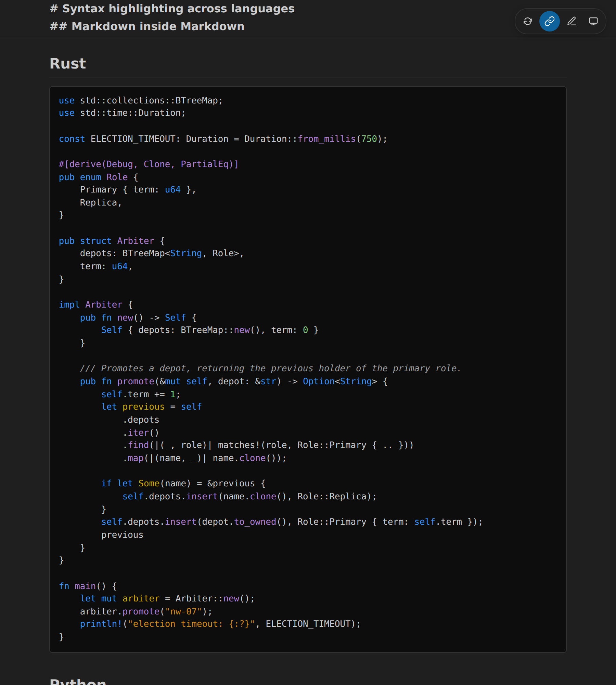Screen dimensions: 616x685
Task: Click the 'term: u64,' field line
Action: click(x=106, y=266)
